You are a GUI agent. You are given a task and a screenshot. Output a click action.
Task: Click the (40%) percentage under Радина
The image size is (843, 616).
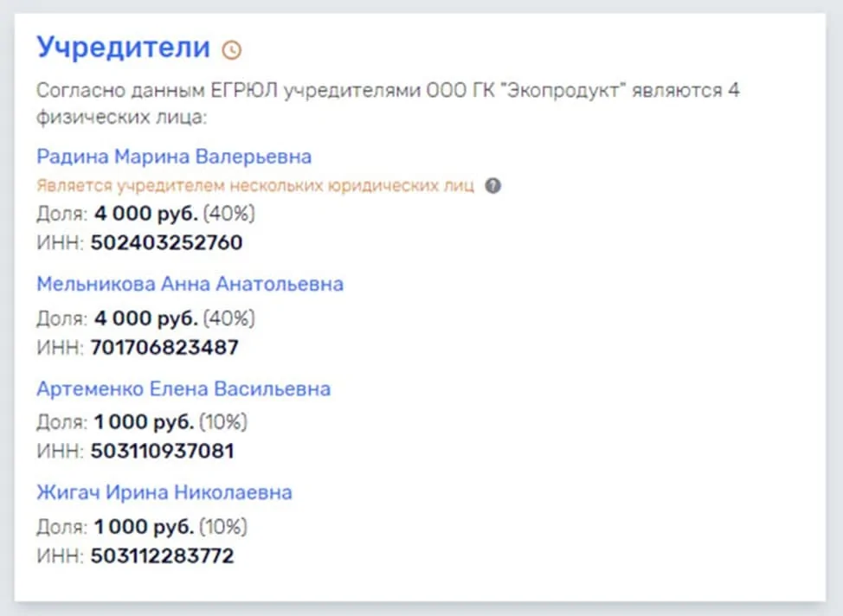click(229, 214)
